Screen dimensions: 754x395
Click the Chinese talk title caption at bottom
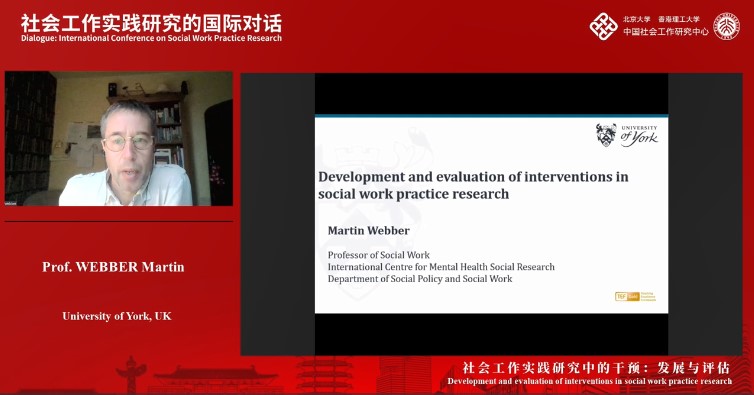[x=596, y=368]
